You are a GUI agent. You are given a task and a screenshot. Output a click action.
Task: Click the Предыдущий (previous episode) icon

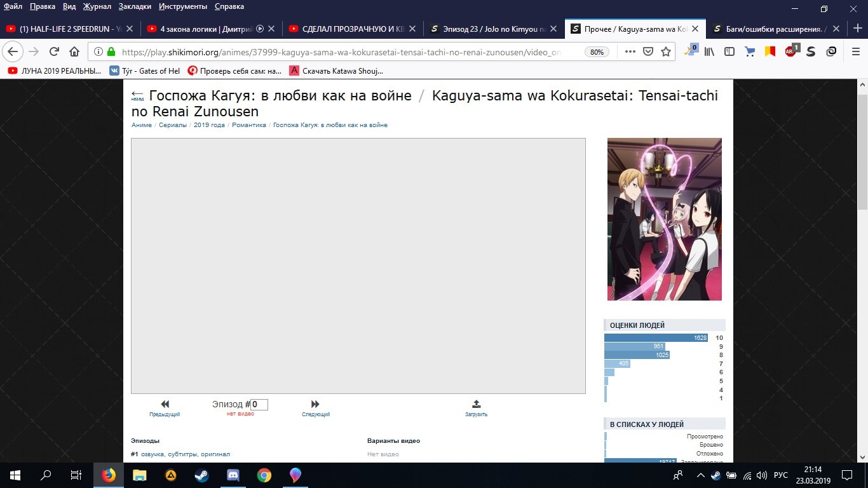[165, 404]
